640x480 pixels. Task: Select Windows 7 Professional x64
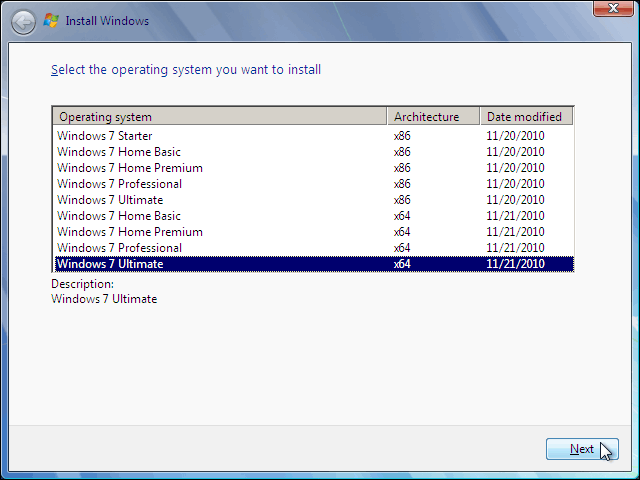point(314,248)
